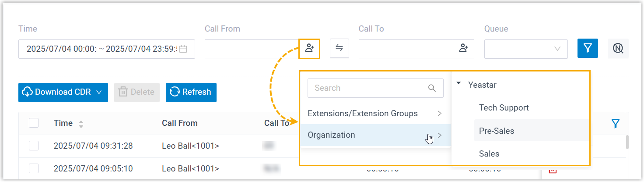The image size is (644, 182).
Task: Check the 09:31:28 call record row
Action: click(x=34, y=146)
